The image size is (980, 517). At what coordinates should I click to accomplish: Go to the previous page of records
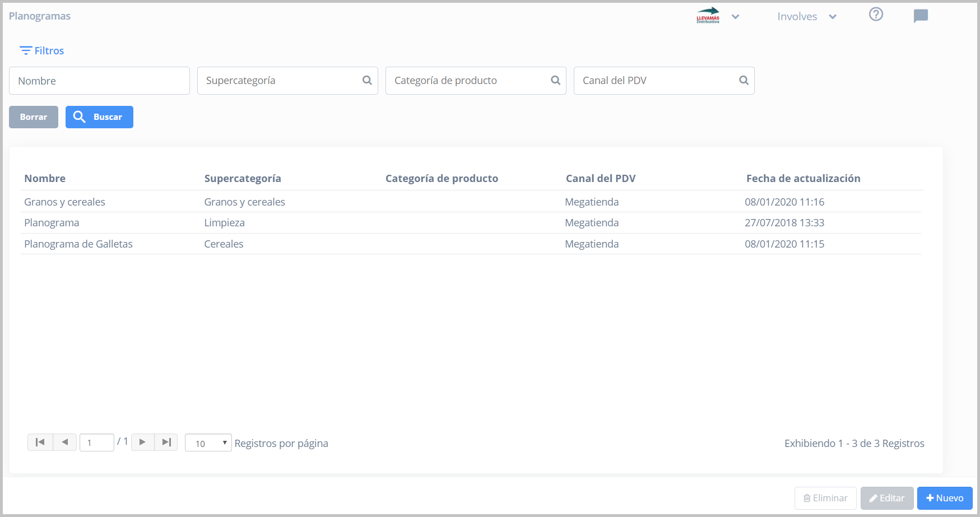(65, 442)
